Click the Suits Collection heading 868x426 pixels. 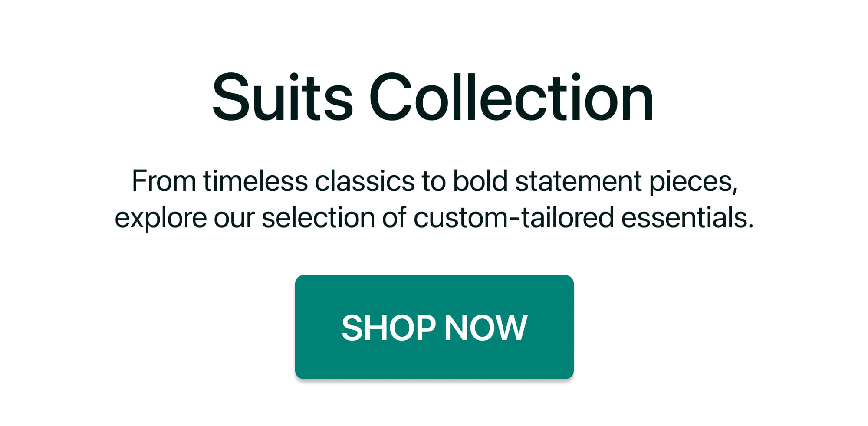click(x=433, y=98)
